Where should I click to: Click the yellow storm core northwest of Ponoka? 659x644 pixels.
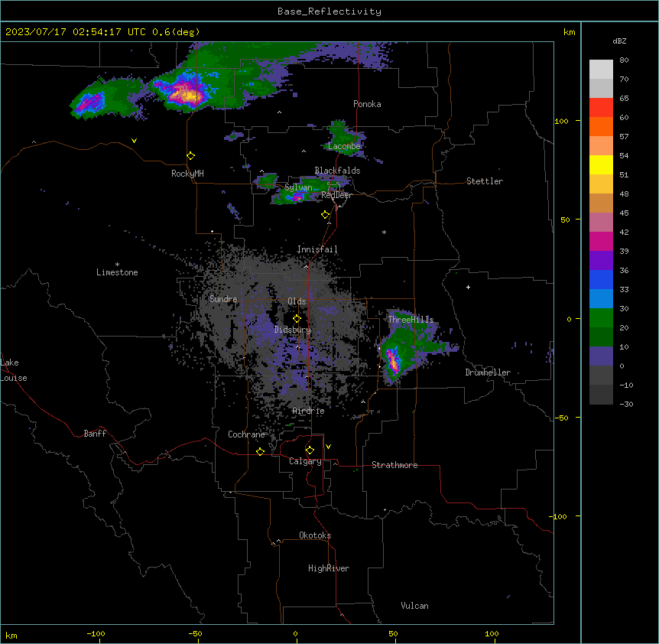tap(187, 95)
